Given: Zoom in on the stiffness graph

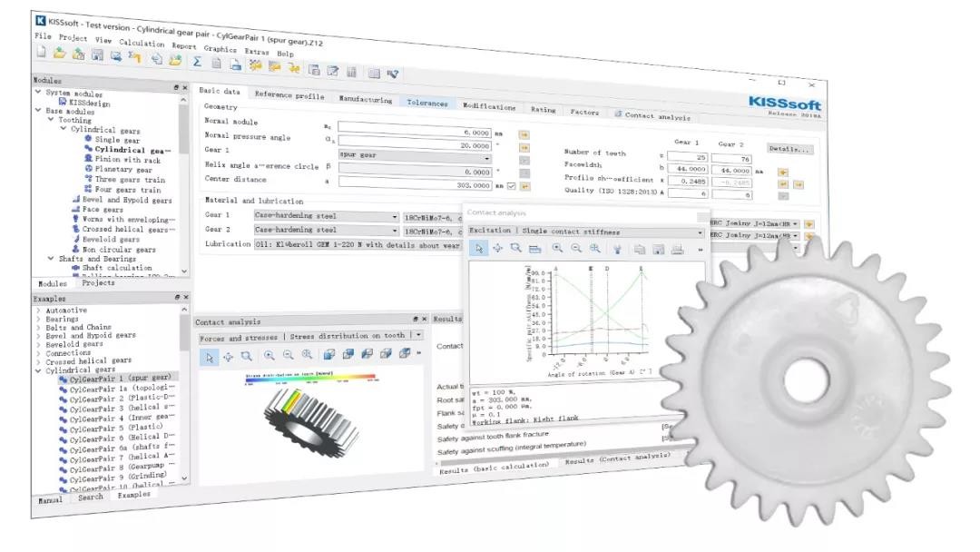Looking at the screenshot, I should pos(557,249).
